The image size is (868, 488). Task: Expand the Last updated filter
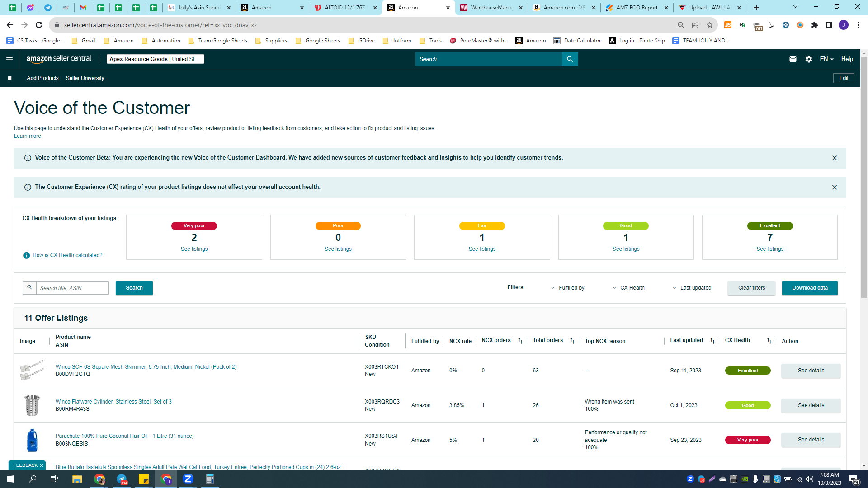(x=692, y=288)
